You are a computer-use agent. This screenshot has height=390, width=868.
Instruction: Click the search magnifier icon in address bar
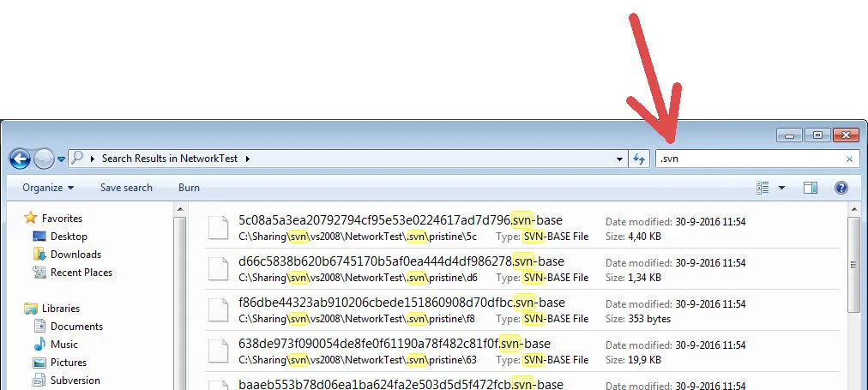(x=77, y=159)
